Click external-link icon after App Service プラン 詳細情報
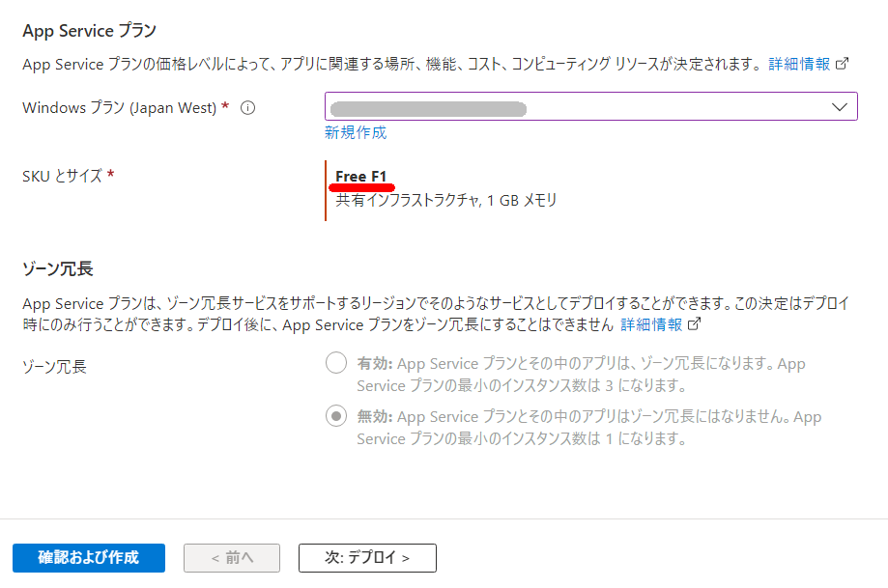The image size is (888, 588). point(842,64)
